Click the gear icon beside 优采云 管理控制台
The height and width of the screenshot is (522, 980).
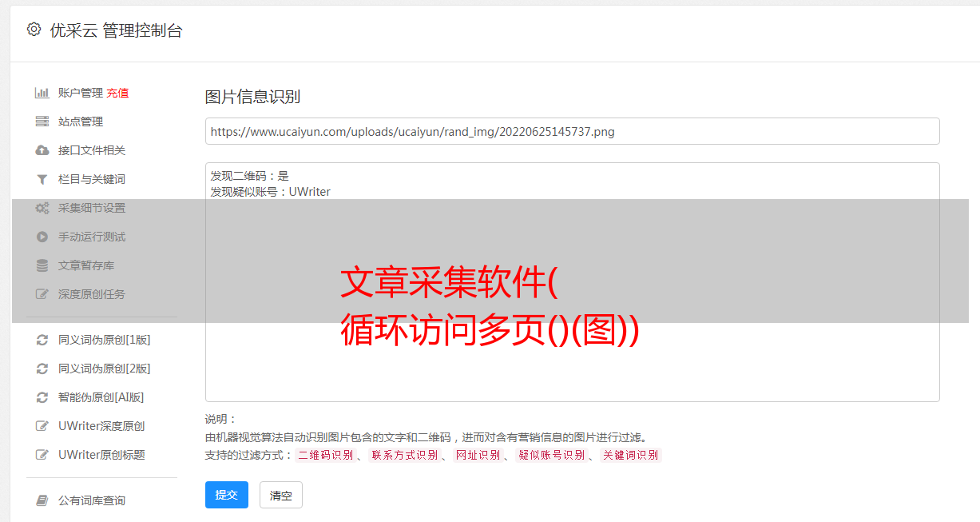pos(34,30)
